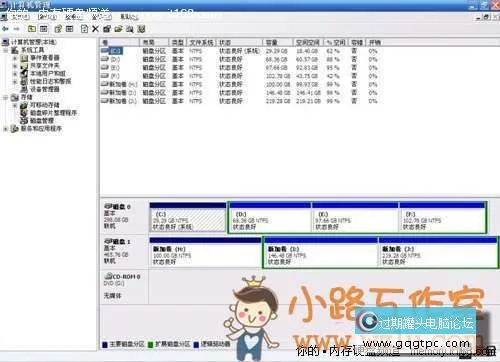This screenshot has height=362, width=500.
Task: Collapse the 存储 tree node
Action: coord(6,97)
